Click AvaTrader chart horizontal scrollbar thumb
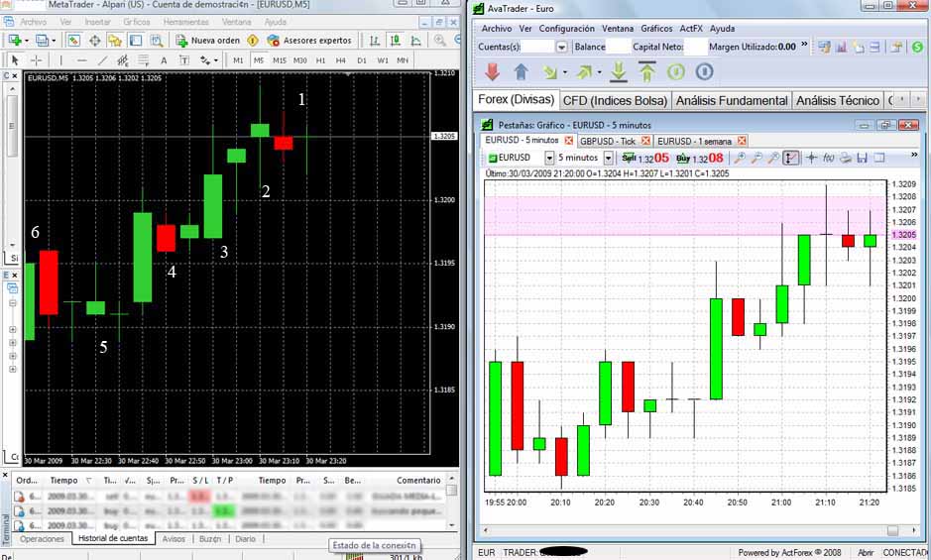The image size is (931, 560). click(x=891, y=530)
